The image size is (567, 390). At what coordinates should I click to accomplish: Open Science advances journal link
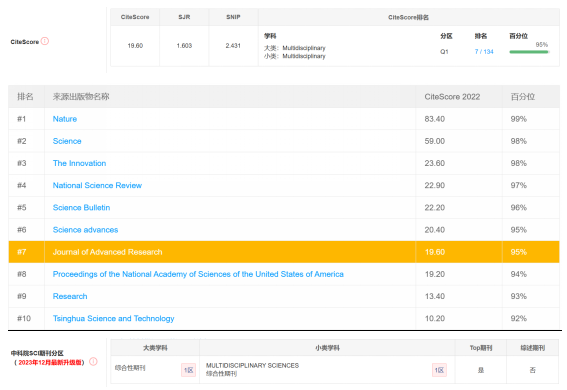click(x=85, y=230)
